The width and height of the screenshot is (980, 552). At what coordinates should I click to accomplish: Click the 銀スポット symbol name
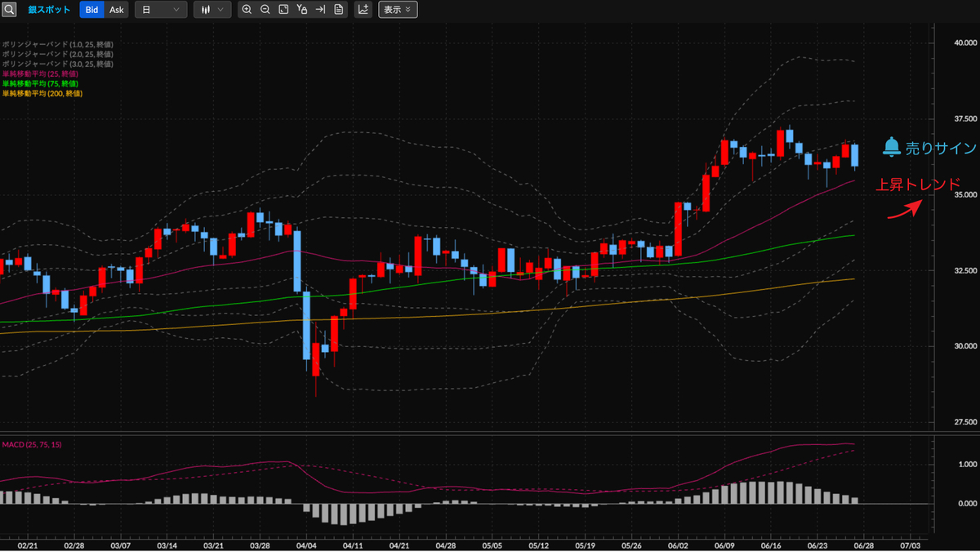click(x=49, y=10)
